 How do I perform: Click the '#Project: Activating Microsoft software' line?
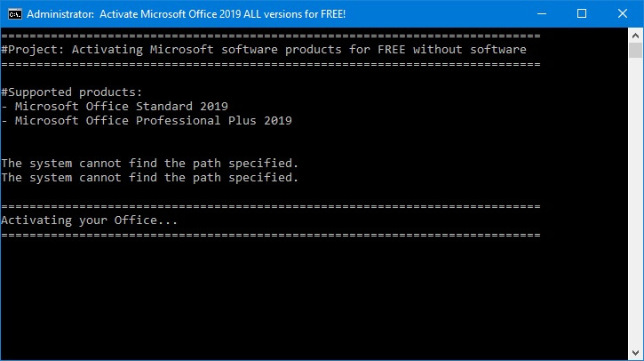pyautogui.click(x=264, y=49)
